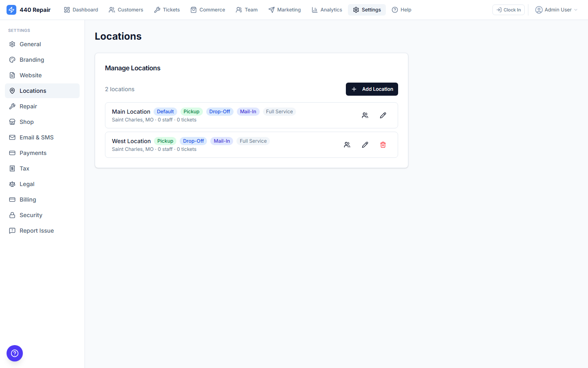588x368 pixels.
Task: Open staff assignment icon for West Location
Action: [x=347, y=145]
